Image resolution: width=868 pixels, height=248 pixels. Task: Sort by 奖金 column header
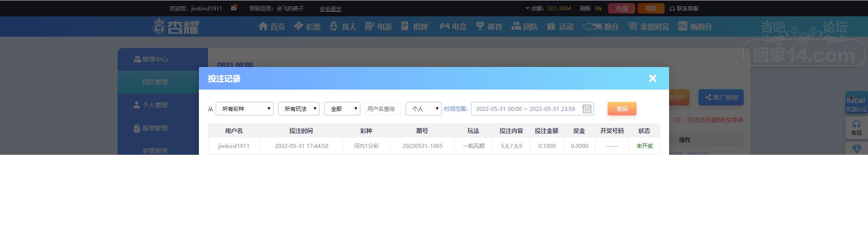pyautogui.click(x=579, y=131)
